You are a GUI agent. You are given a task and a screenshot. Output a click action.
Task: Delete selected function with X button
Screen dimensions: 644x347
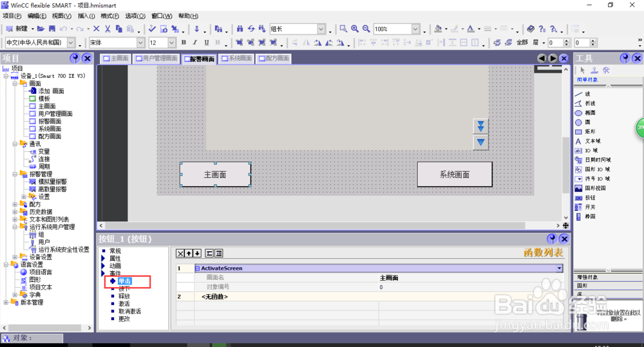[x=180, y=254]
